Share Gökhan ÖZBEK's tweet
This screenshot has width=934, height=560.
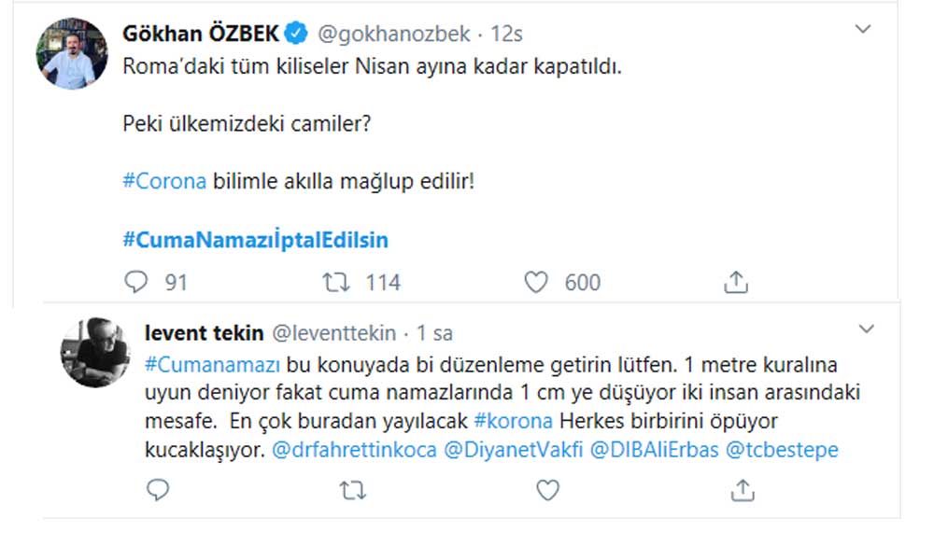pos(735,281)
